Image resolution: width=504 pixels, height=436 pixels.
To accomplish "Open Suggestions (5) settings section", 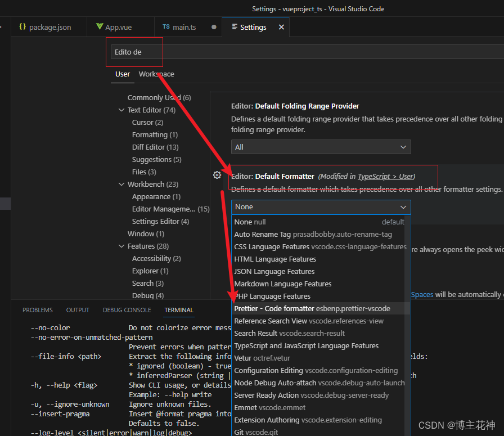I will click(x=156, y=159).
